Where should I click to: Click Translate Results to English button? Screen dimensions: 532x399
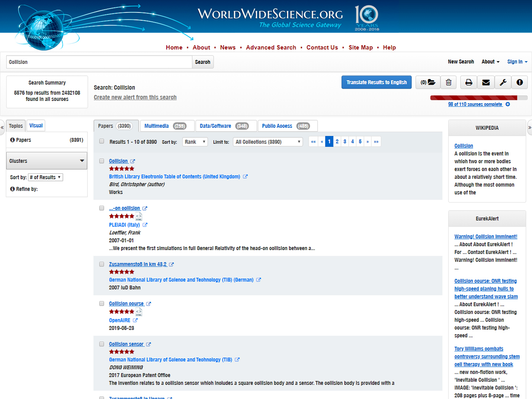click(376, 82)
